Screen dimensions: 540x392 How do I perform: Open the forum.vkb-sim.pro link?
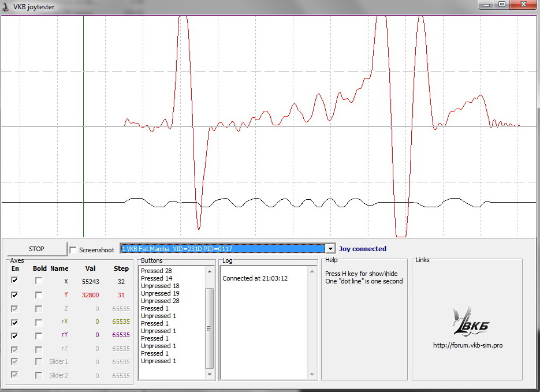click(x=468, y=345)
